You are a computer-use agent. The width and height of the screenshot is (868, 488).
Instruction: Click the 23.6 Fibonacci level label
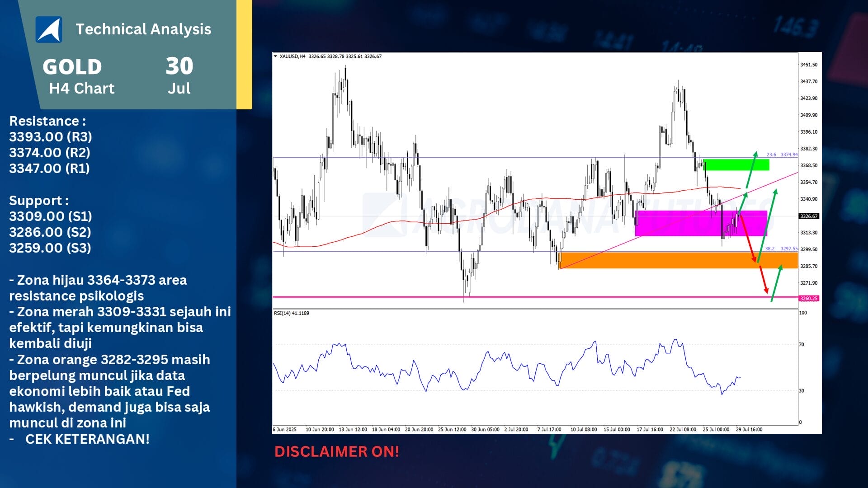pyautogui.click(x=771, y=155)
